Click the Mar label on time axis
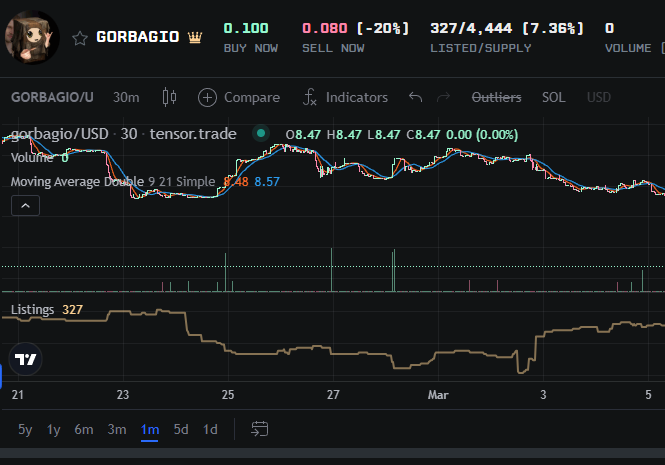The height and width of the screenshot is (465, 665). pyautogui.click(x=438, y=395)
